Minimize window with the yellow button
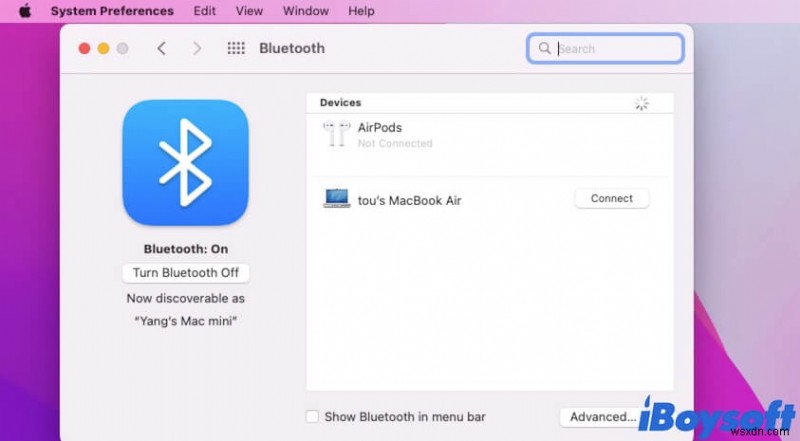 [104, 48]
